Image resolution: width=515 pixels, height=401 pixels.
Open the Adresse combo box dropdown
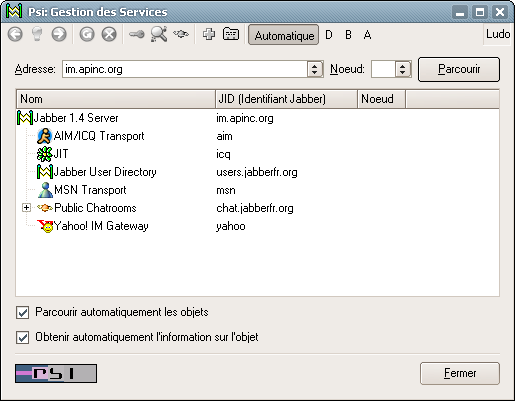coord(315,69)
